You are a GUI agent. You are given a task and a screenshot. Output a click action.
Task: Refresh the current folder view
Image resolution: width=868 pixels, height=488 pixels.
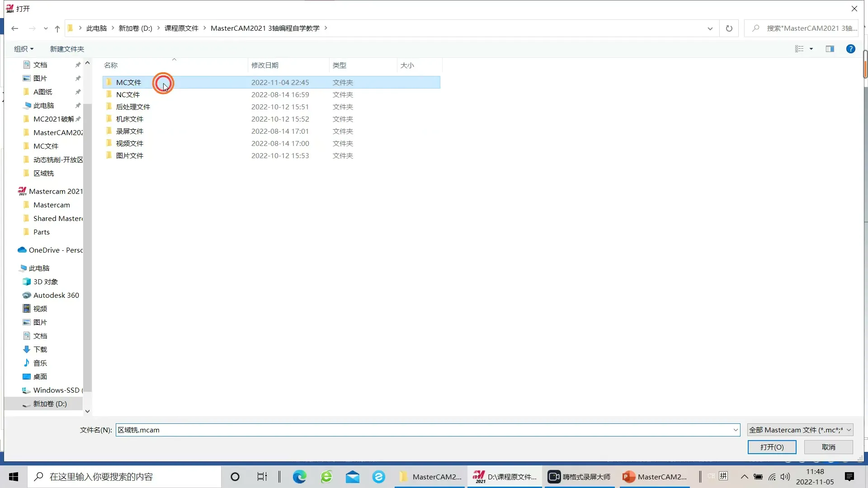click(729, 28)
